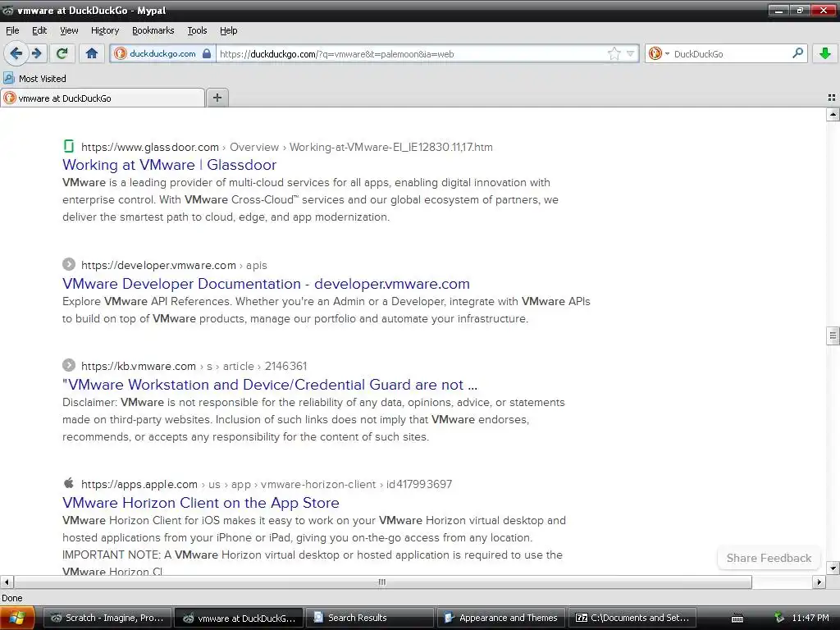Open the Bookmarks menu

(x=153, y=30)
